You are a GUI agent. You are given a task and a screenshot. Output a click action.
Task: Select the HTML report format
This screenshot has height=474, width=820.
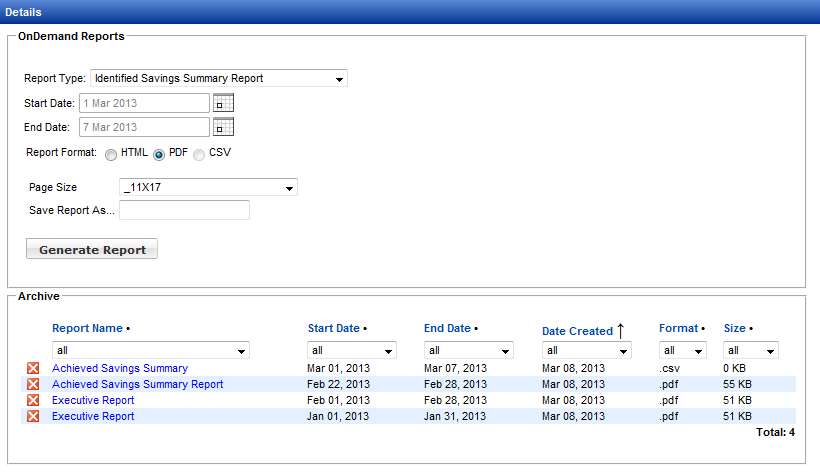pyautogui.click(x=111, y=154)
